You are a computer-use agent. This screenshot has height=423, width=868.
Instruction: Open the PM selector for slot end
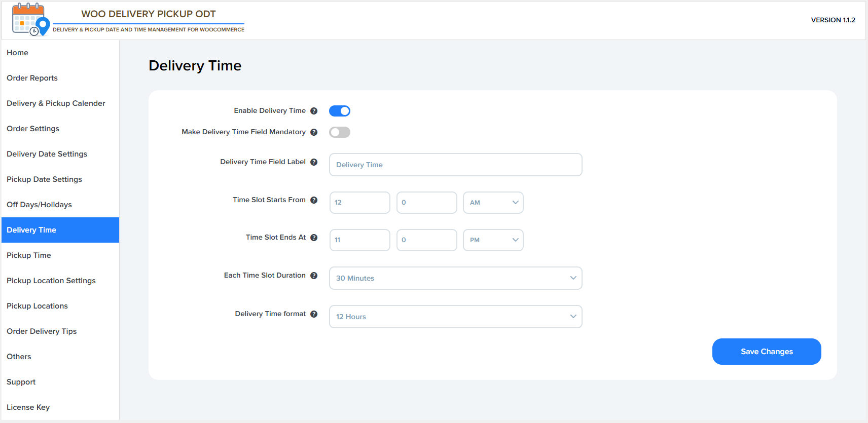(493, 240)
